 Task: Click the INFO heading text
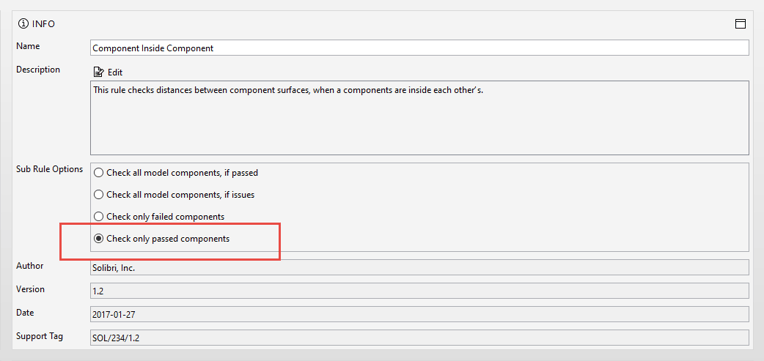click(43, 24)
